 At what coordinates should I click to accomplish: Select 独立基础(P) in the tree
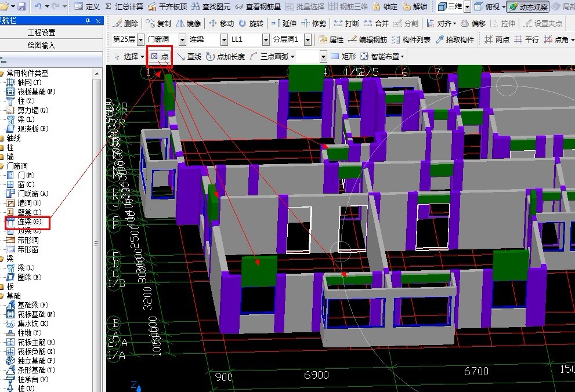click(31, 361)
